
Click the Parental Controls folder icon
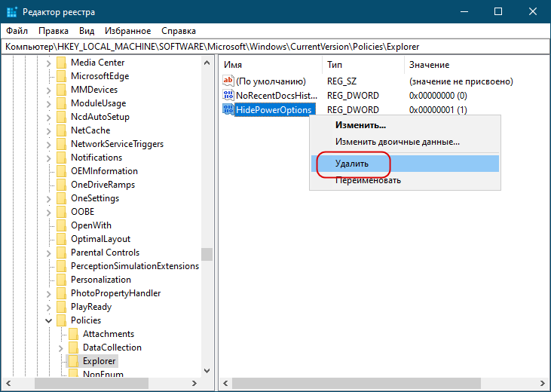point(61,253)
